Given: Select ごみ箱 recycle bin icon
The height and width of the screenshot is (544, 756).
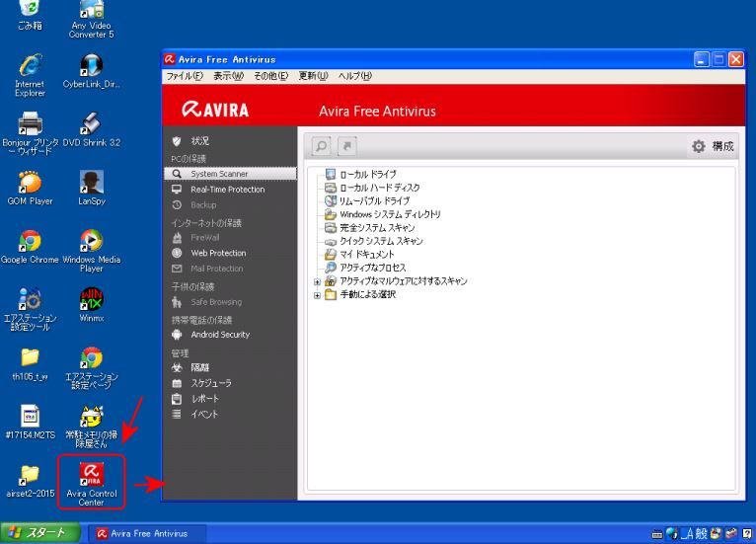Looking at the screenshot, I should click(x=30, y=16).
